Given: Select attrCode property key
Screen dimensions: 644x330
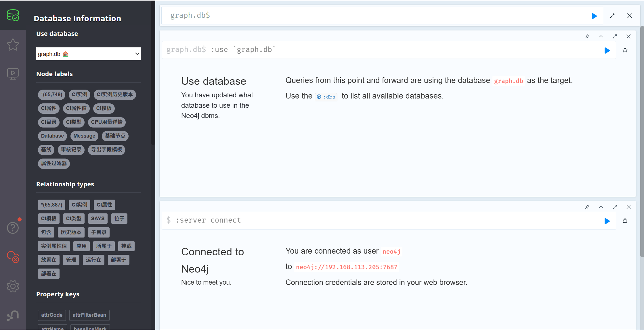Looking at the screenshot, I should point(52,315).
